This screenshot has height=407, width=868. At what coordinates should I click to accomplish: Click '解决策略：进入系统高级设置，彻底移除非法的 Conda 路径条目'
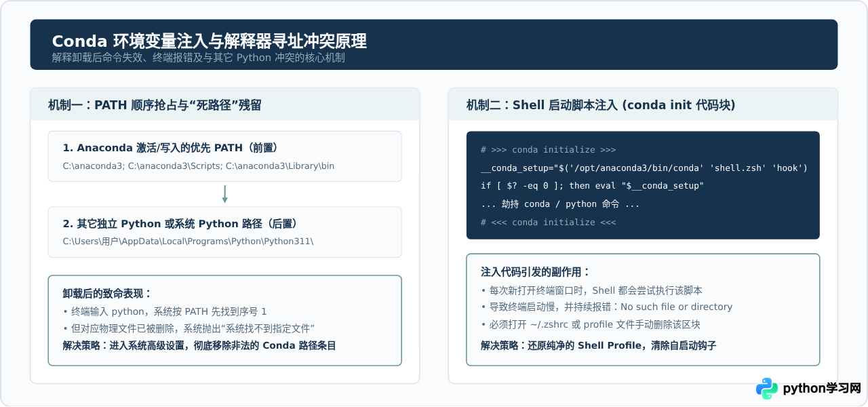click(x=199, y=345)
